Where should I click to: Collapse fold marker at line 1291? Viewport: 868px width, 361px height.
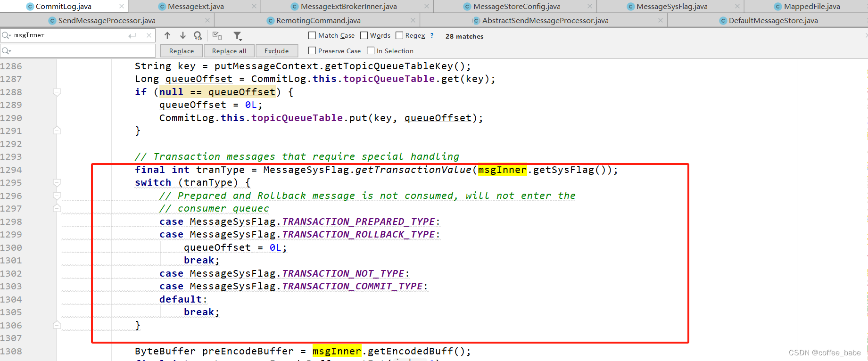tap(57, 131)
